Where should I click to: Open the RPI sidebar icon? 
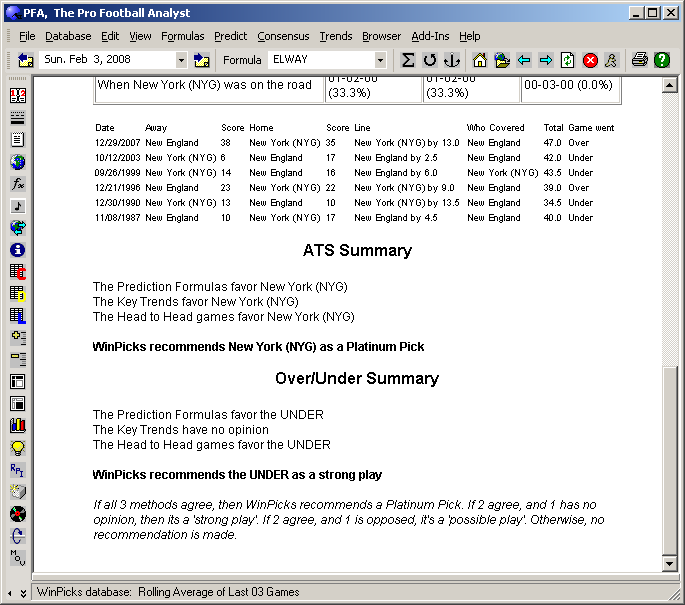18,470
